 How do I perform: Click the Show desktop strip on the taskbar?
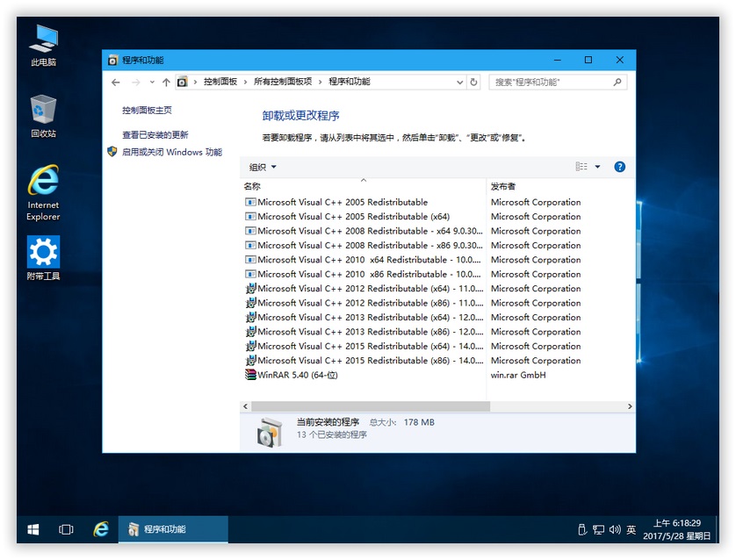717,529
